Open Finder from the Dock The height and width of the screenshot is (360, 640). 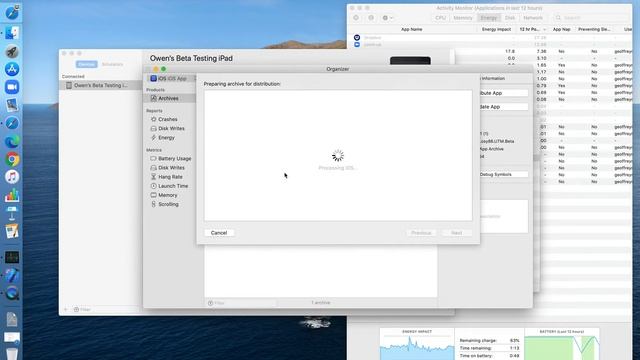12,33
